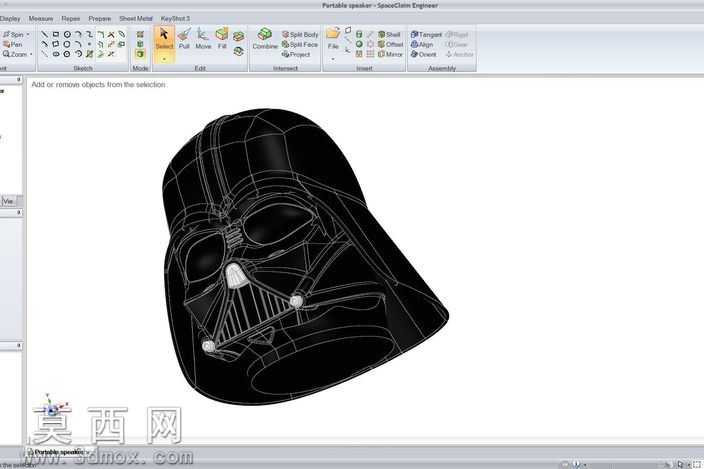Click the Offset button
Image resolution: width=704 pixels, height=469 pixels.
pos(390,44)
